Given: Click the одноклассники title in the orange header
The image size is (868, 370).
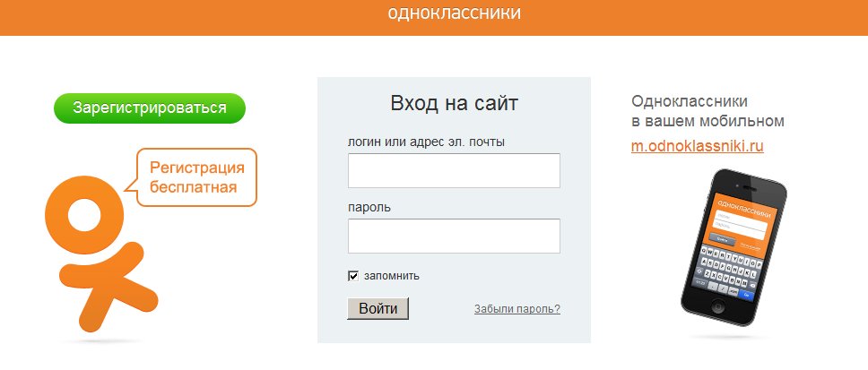Looking at the screenshot, I should pyautogui.click(x=454, y=13).
